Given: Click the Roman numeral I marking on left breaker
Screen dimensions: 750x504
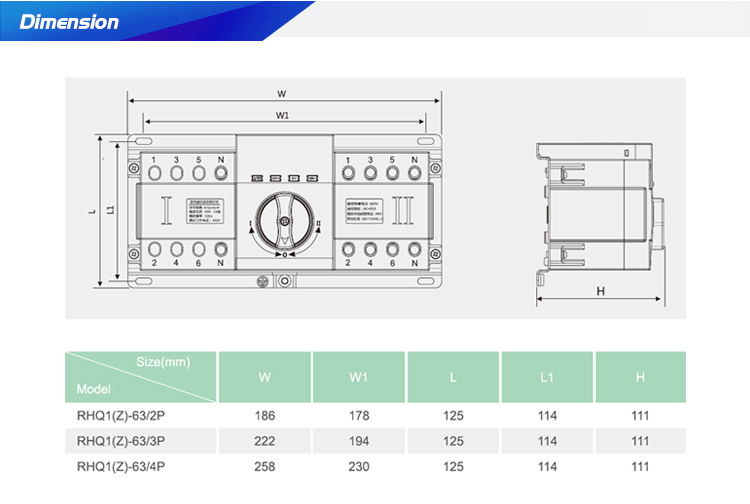Looking at the screenshot, I should tap(166, 210).
